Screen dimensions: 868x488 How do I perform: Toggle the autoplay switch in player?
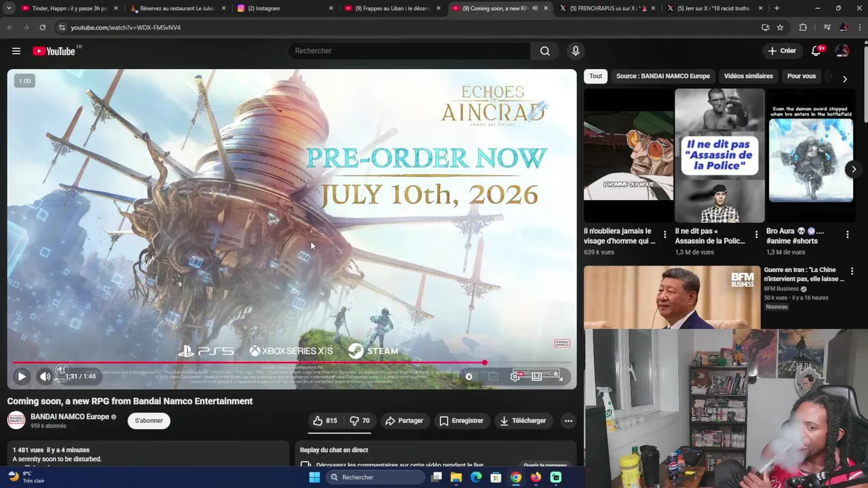(x=469, y=377)
